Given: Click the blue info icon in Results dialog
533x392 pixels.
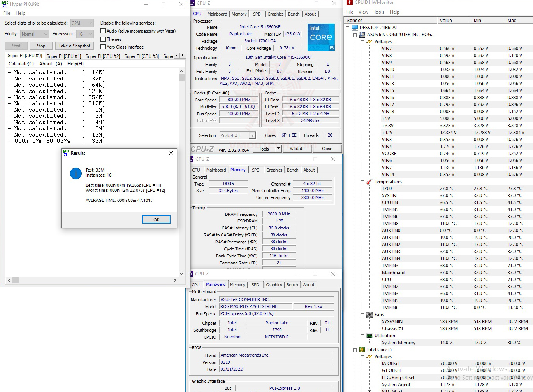Looking at the screenshot, I should [x=76, y=173].
